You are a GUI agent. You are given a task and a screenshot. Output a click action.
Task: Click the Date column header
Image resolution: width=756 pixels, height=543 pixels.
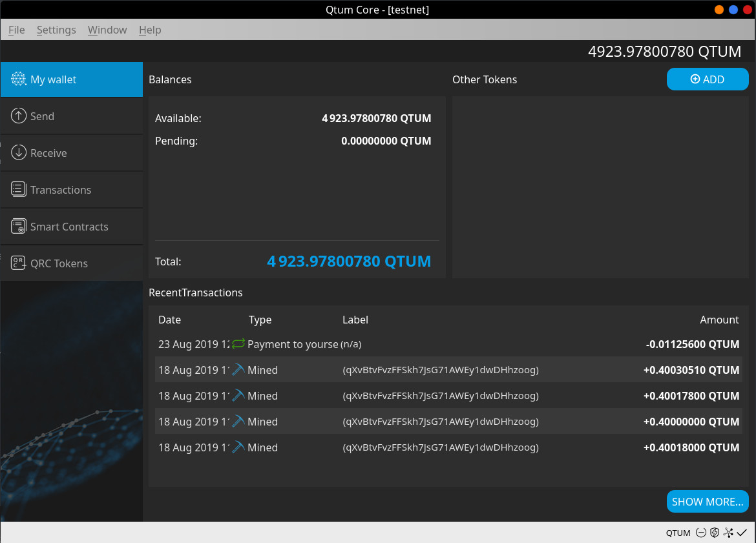click(x=169, y=320)
